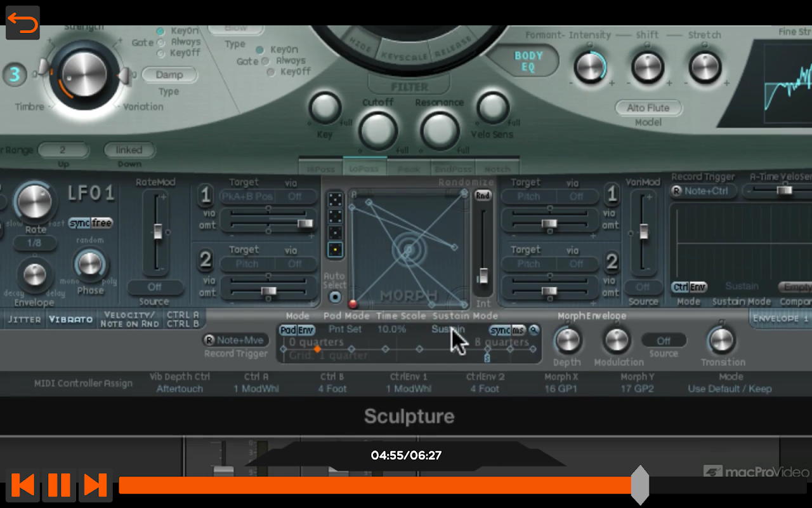Click the filter Cutoff knob
Image resolution: width=812 pixels, height=508 pixels.
(378, 130)
